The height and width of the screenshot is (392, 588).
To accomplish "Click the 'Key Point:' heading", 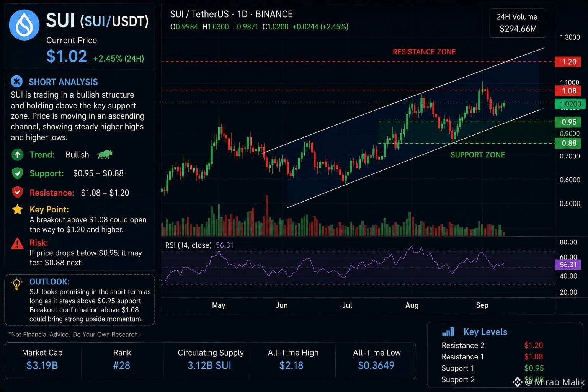I will [49, 209].
